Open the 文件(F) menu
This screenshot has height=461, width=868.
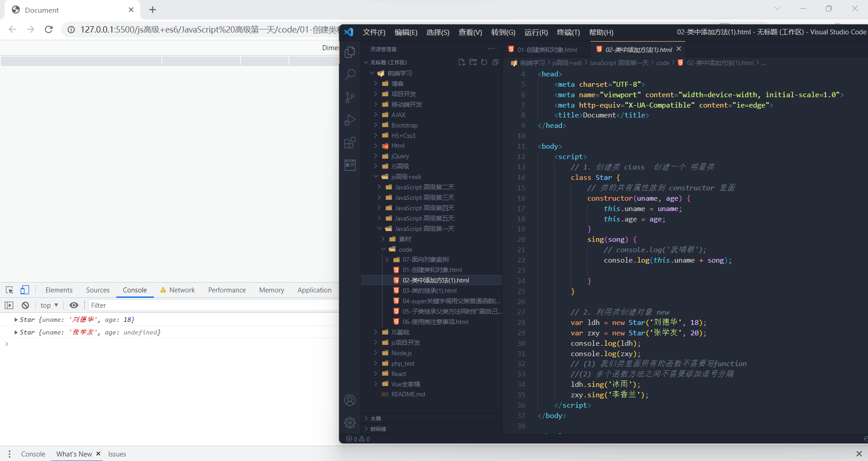[x=374, y=33]
